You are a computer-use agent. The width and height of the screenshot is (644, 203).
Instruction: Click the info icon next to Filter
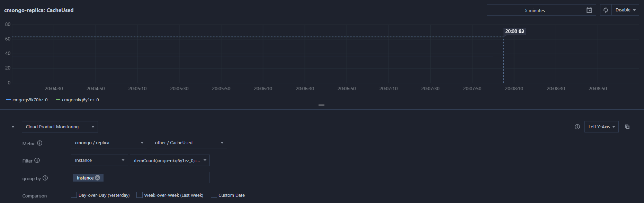click(37, 160)
